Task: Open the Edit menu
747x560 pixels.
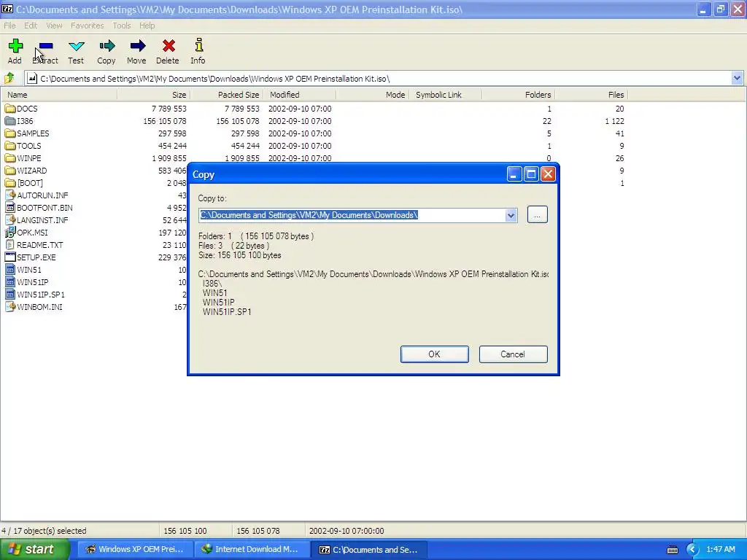Action: point(31,26)
